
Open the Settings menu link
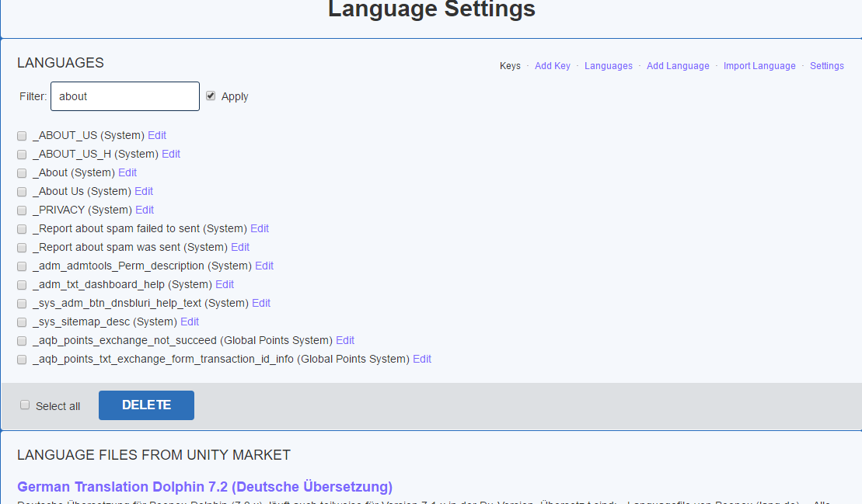(826, 66)
